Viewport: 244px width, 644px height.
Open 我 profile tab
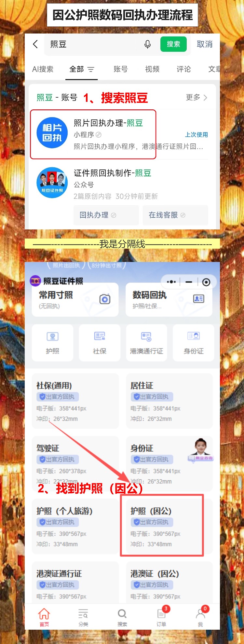pyautogui.click(x=200, y=617)
